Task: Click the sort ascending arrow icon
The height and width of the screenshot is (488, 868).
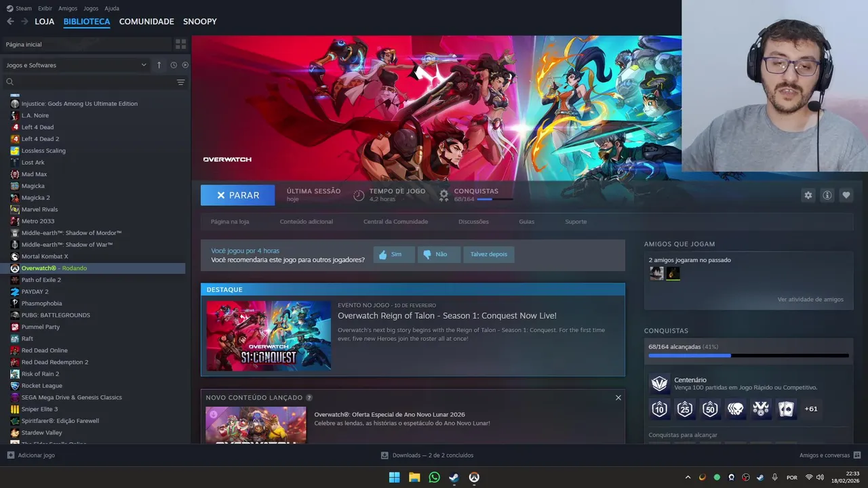Action: 159,65
